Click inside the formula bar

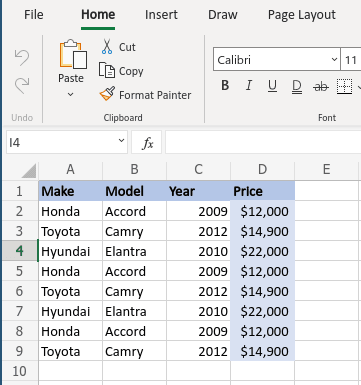263,142
